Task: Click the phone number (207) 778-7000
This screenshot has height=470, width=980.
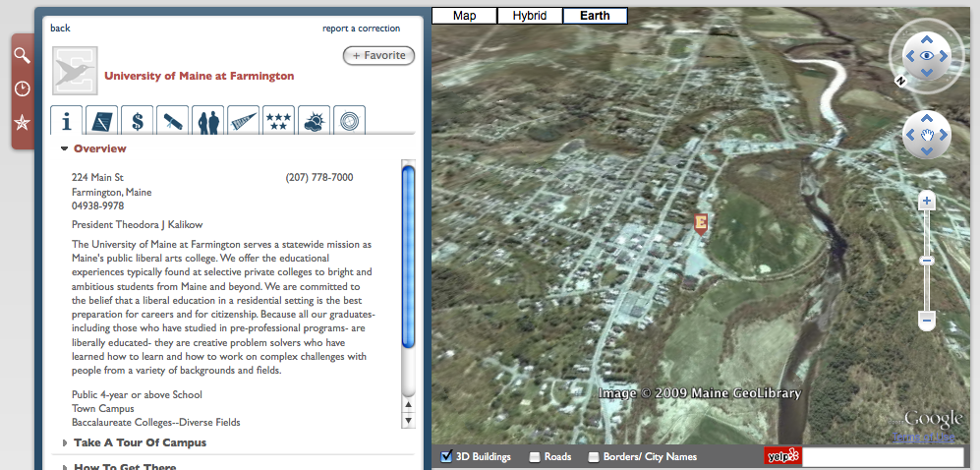Action: pos(319,178)
